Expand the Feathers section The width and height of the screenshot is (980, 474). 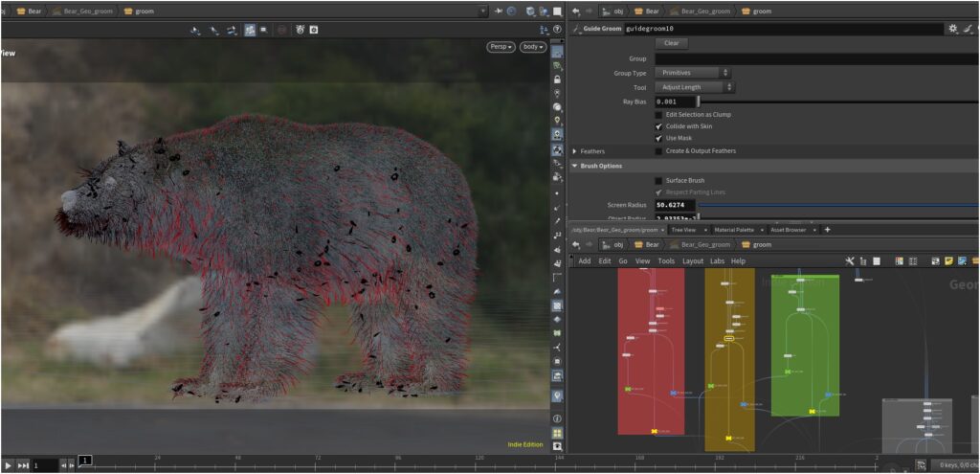point(575,151)
